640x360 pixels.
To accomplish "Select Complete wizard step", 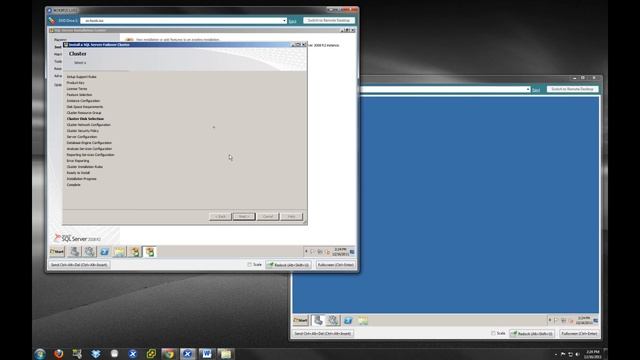I will (x=73, y=185).
